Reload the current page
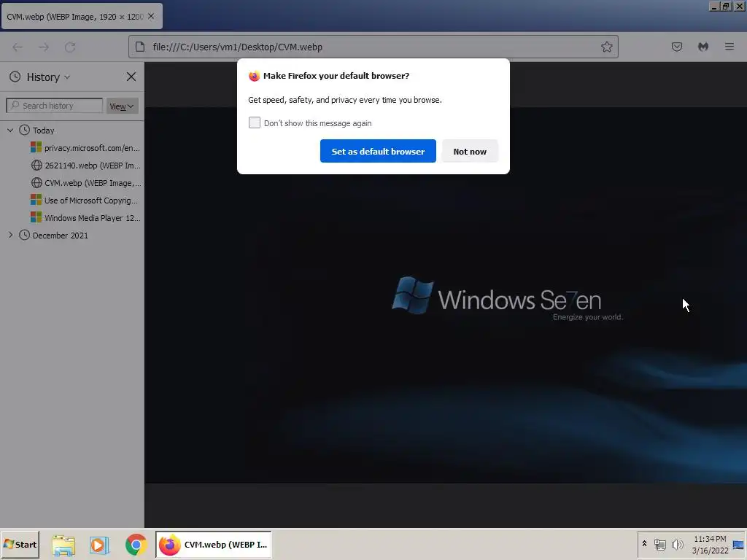This screenshot has height=560, width=747. tap(70, 47)
